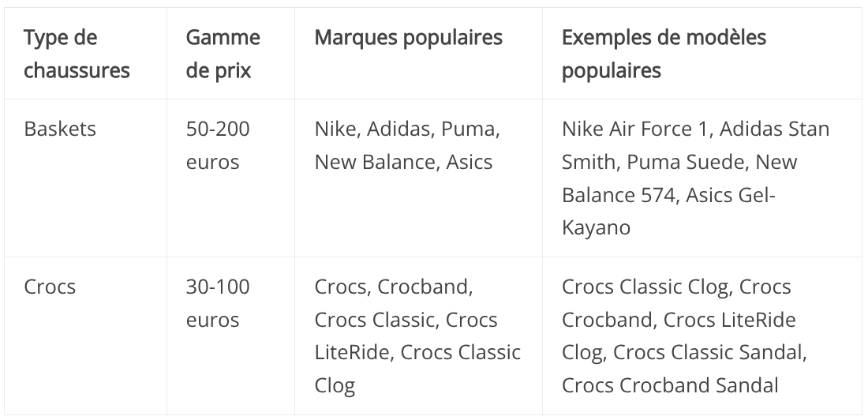Click the cell listing Nike, Adidas, Puma brands

click(x=418, y=178)
